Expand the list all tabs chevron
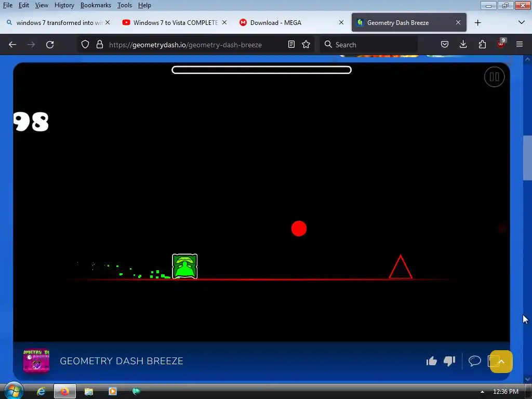The image size is (532, 399). pos(522,22)
